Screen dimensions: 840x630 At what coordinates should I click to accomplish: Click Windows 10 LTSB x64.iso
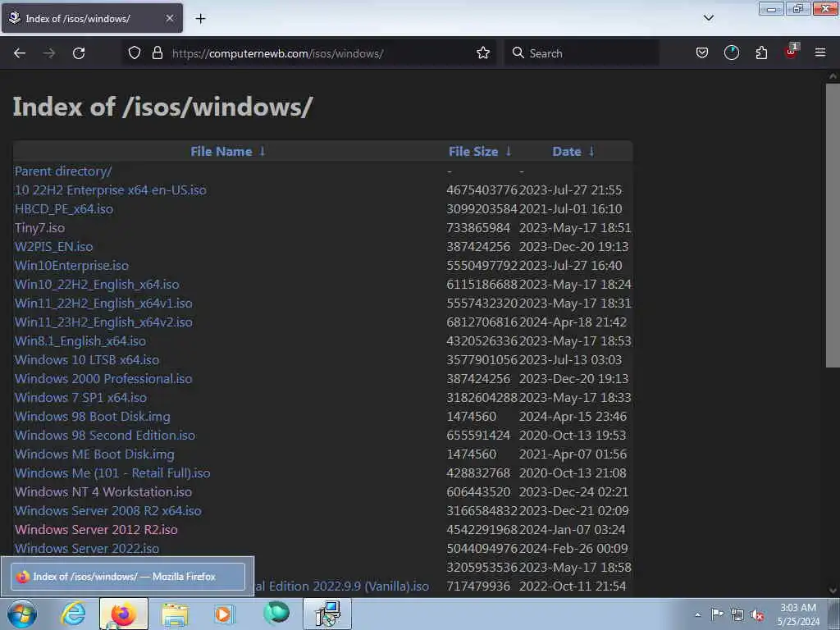click(x=87, y=360)
